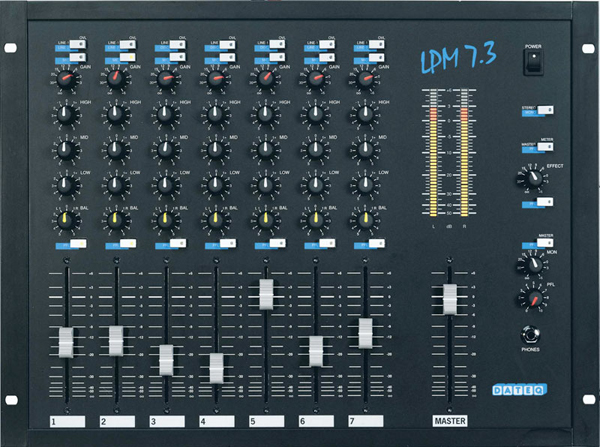600x447 pixels.
Task: Click the channel 7 BAL knob
Action: 365,220
